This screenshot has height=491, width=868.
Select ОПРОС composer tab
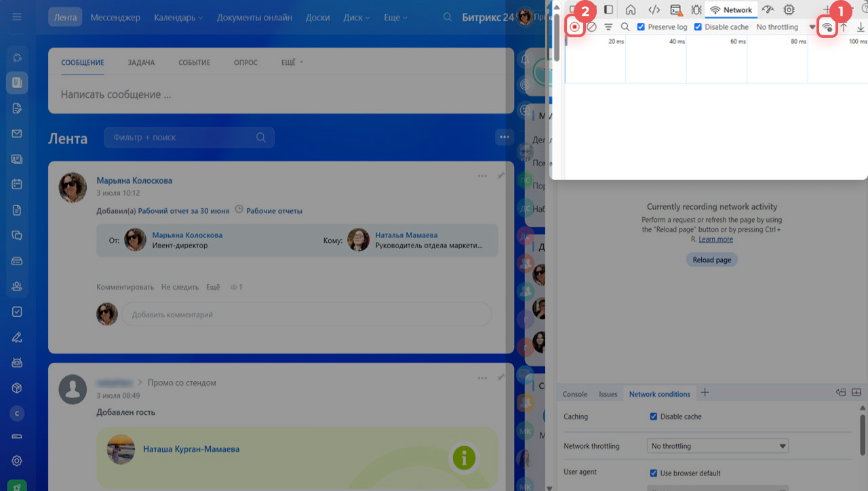tap(245, 62)
